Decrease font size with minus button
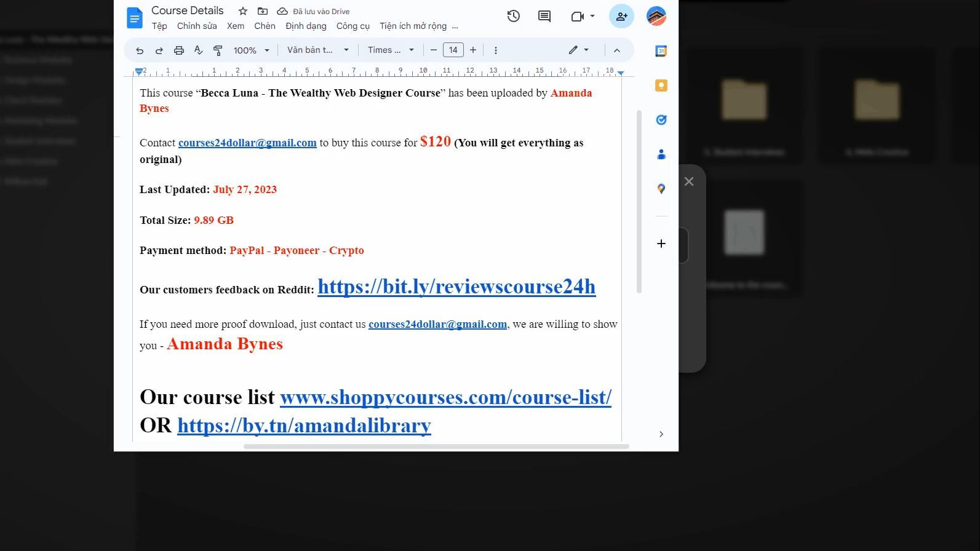The width and height of the screenshot is (980, 551). coord(433,50)
